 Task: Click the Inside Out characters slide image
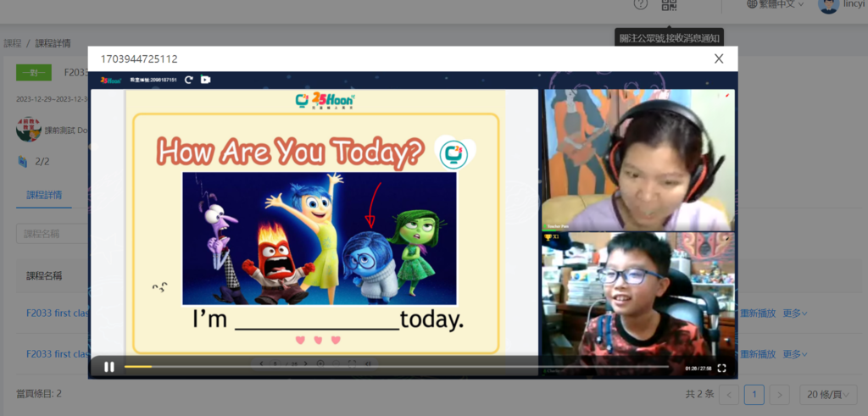320,238
